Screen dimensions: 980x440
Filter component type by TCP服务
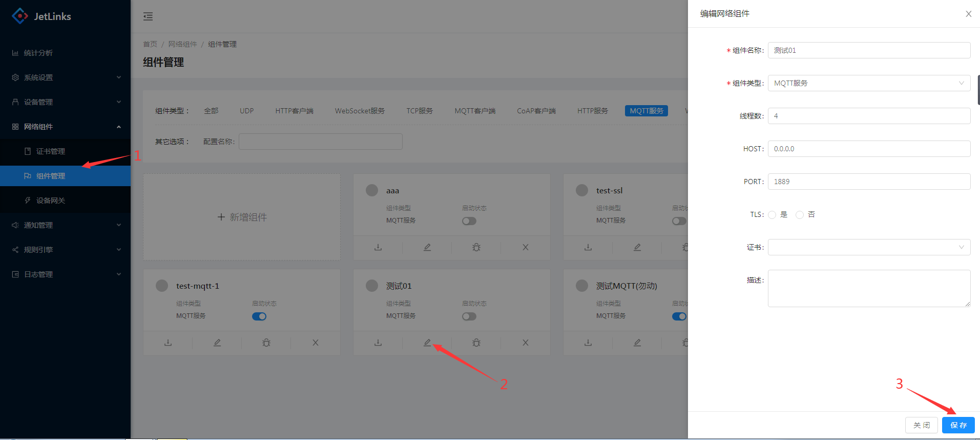[419, 111]
